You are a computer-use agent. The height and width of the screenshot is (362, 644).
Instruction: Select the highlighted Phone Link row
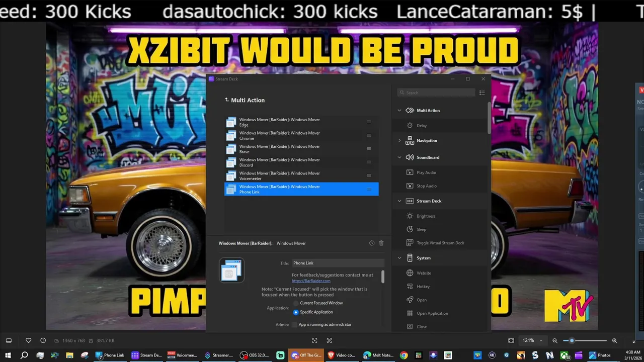[x=301, y=189]
